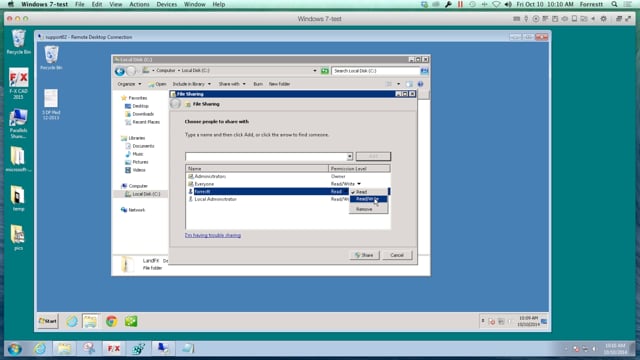Select Read/Write in the permission menu
This screenshot has height=360, width=640.
[x=368, y=199]
